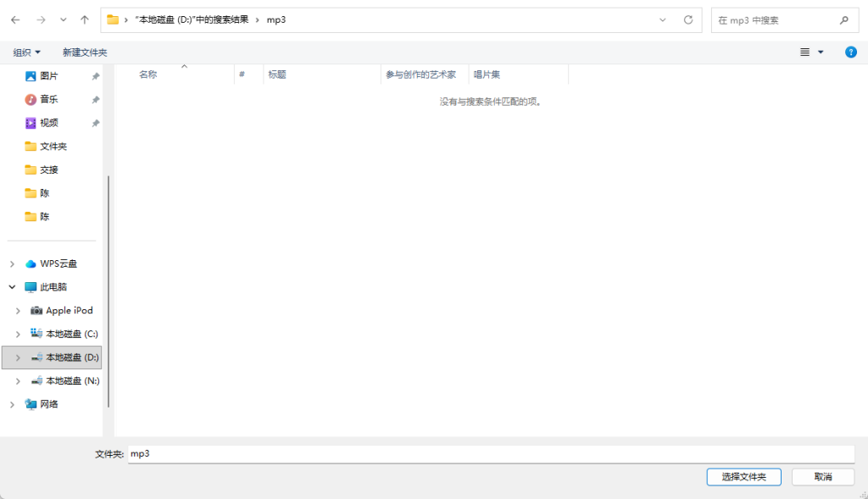Image resolution: width=868 pixels, height=499 pixels.
Task: Expand the WPS云盘 tree node
Action: click(12, 263)
